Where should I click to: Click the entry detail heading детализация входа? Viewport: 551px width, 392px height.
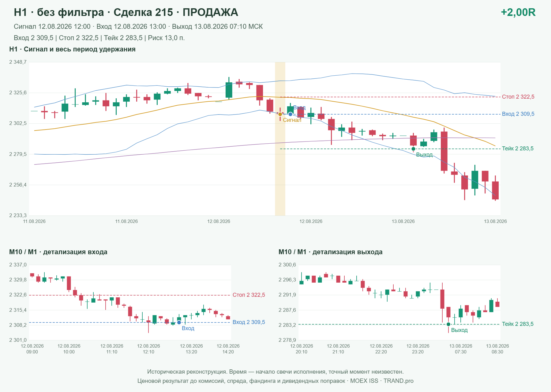pyautogui.click(x=58, y=252)
